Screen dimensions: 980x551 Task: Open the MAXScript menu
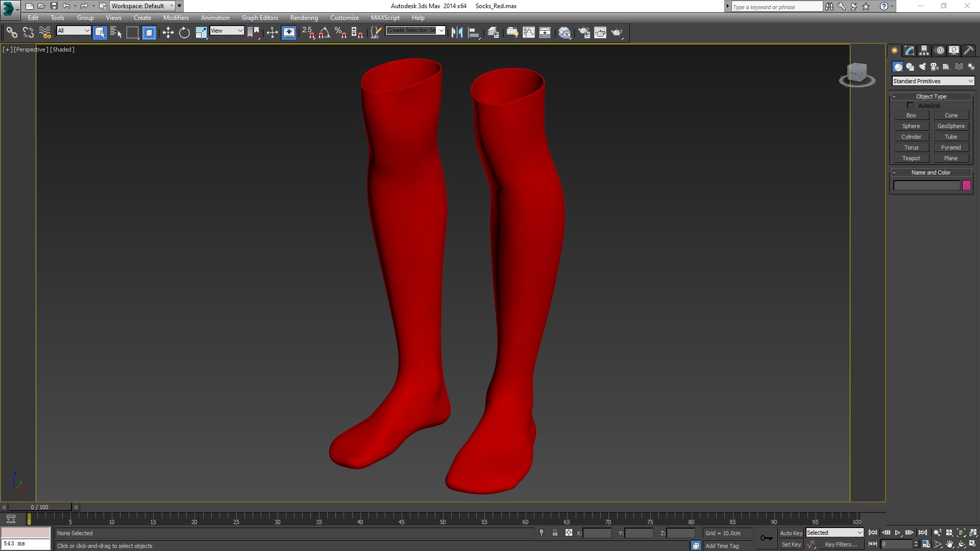(385, 17)
